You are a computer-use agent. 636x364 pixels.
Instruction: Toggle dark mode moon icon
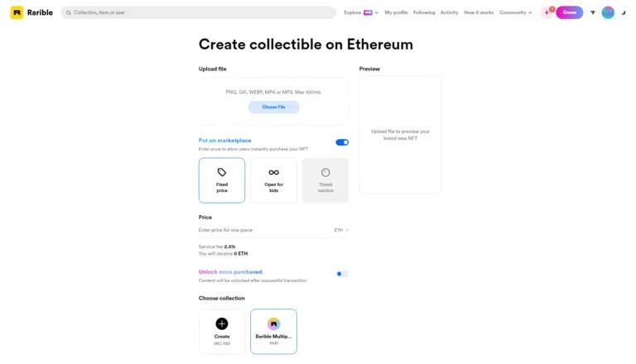(624, 12)
